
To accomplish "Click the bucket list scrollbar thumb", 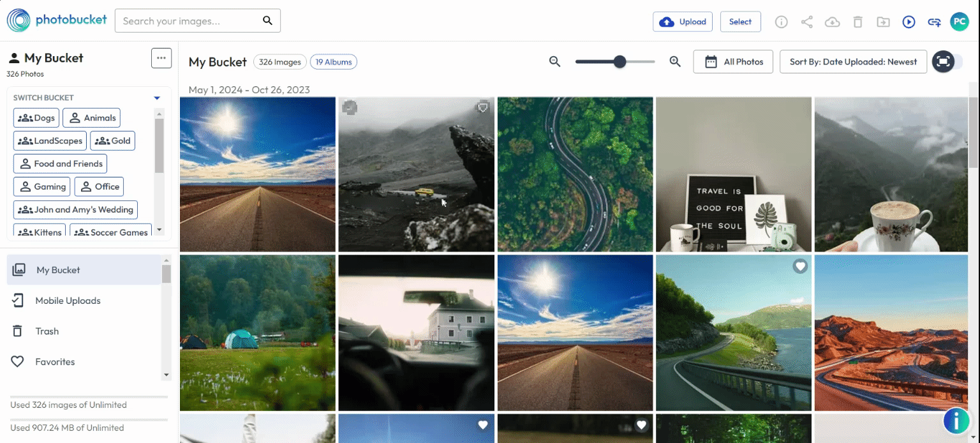I will click(160, 146).
